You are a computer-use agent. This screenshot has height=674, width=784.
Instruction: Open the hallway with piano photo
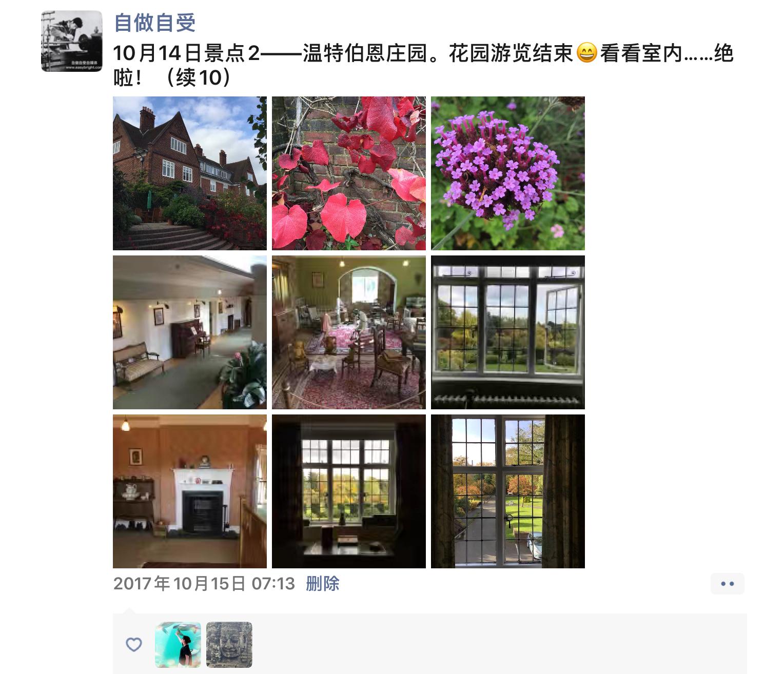(190, 332)
